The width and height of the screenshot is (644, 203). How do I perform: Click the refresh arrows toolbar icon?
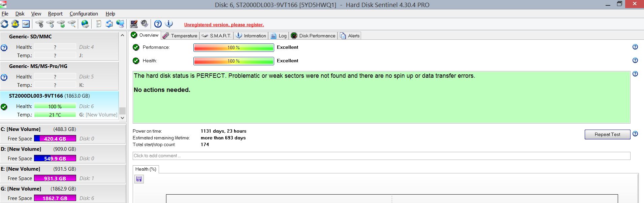(x=4, y=24)
